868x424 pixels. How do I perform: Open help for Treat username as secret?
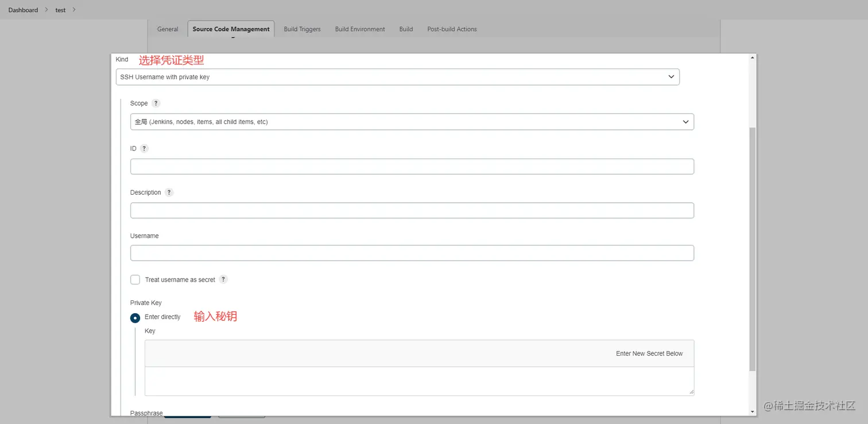(x=223, y=279)
